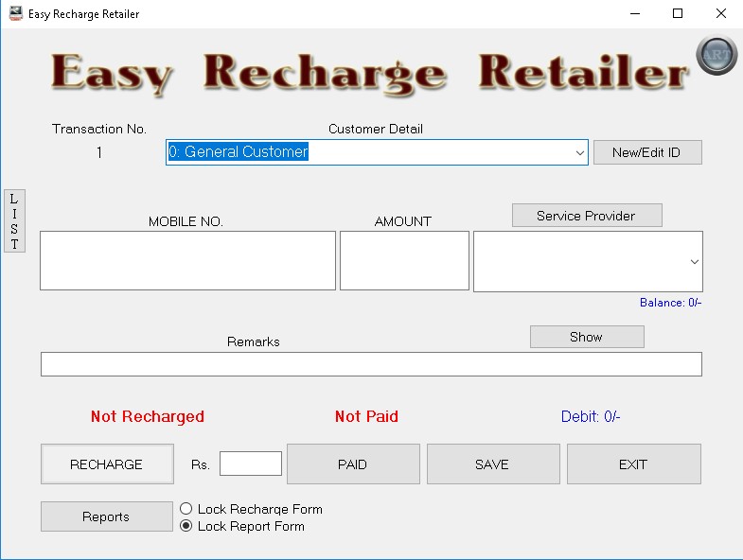Minimize the Easy Recharge Retailer window
Image resolution: width=743 pixels, height=560 pixels.
click(635, 14)
